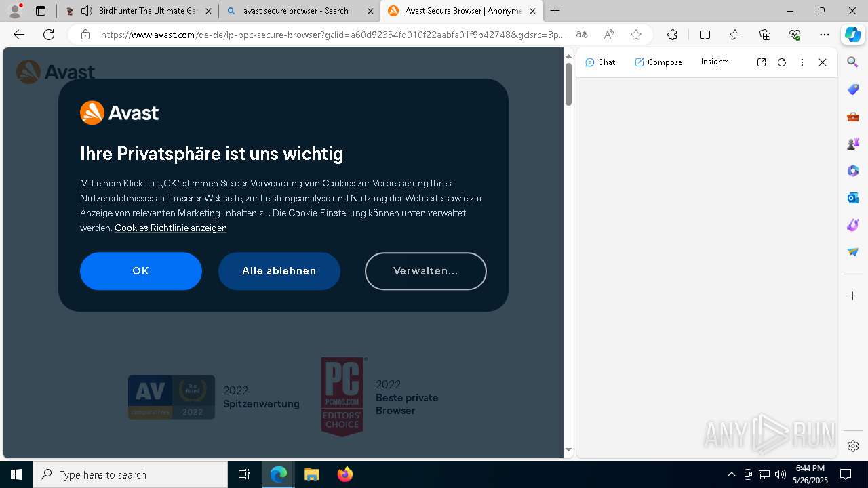Image resolution: width=868 pixels, height=488 pixels.
Task: Click the page vertical scrollbar thumb
Action: click(x=569, y=85)
